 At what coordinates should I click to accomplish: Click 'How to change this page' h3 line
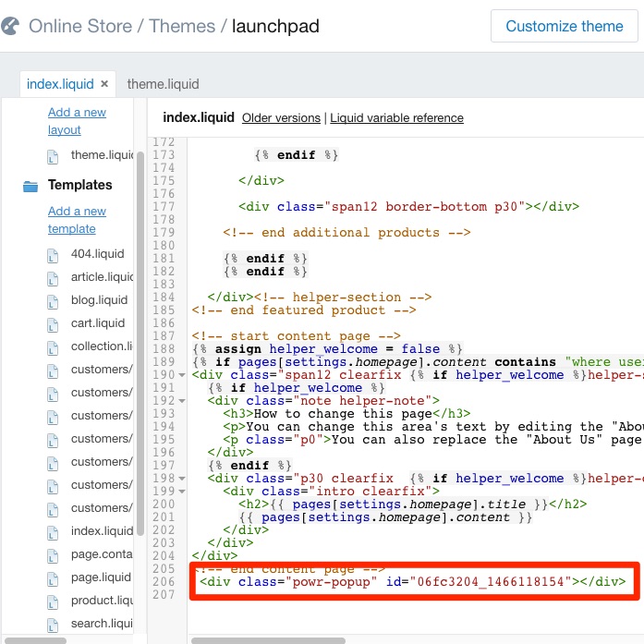[346, 414]
